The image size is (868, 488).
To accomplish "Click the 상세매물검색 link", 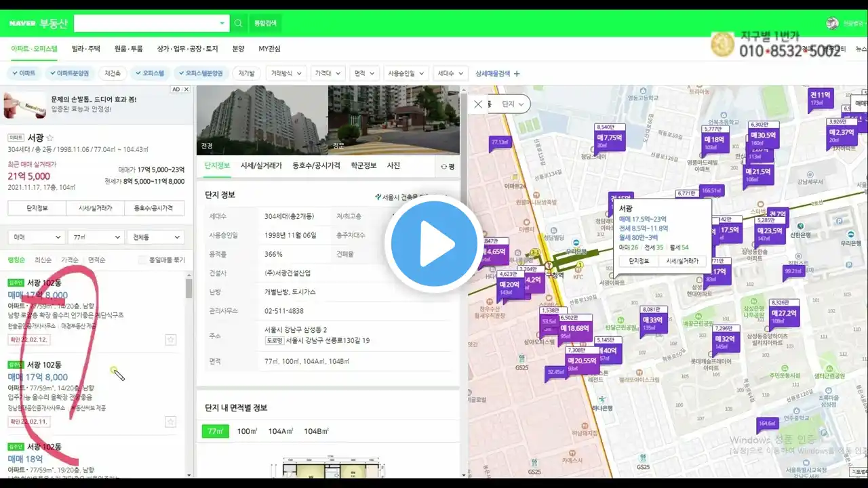I will point(498,73).
